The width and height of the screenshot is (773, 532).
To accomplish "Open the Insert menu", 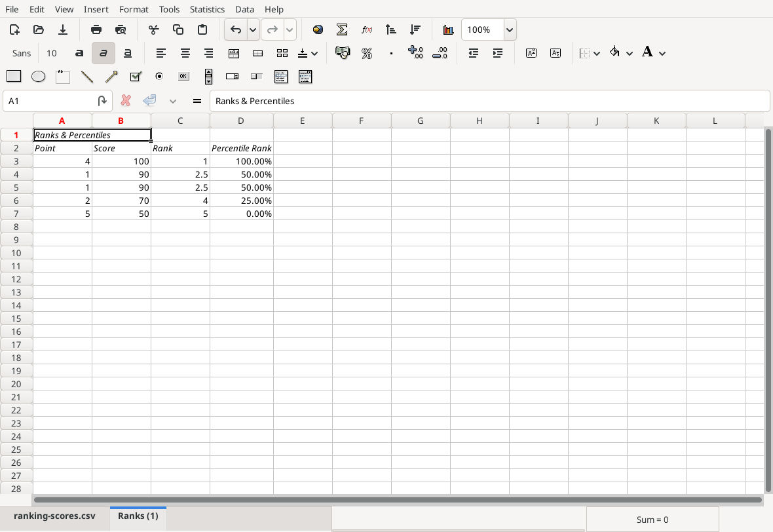I will (x=96, y=9).
